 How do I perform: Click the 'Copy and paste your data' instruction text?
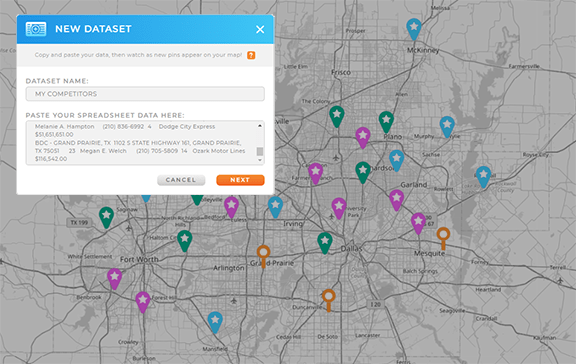(x=138, y=55)
